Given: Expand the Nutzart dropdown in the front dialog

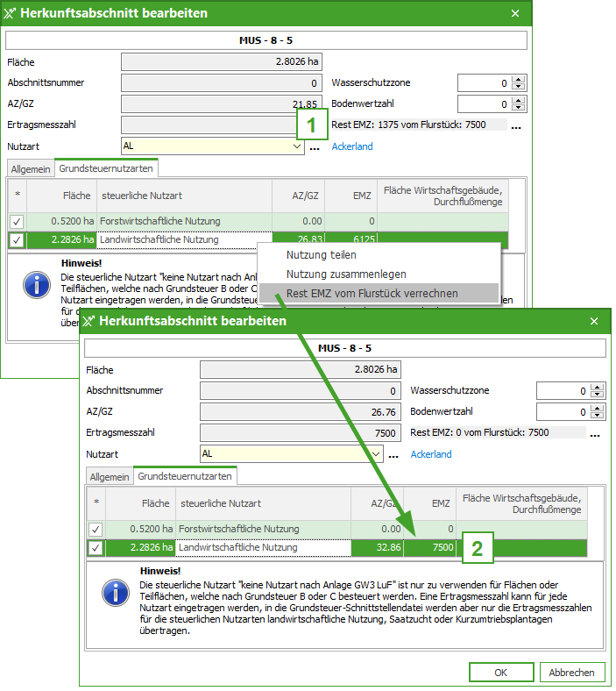Looking at the screenshot, I should click(x=377, y=454).
